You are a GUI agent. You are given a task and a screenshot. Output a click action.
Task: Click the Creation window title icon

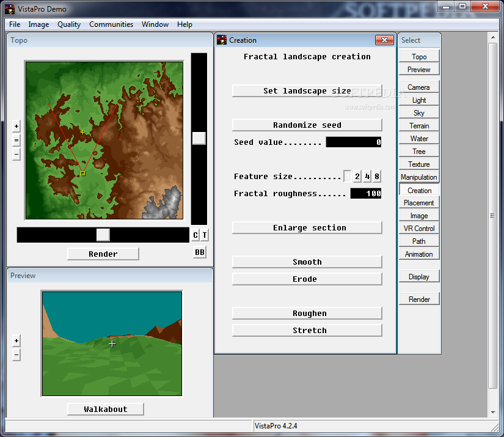pyautogui.click(x=222, y=40)
